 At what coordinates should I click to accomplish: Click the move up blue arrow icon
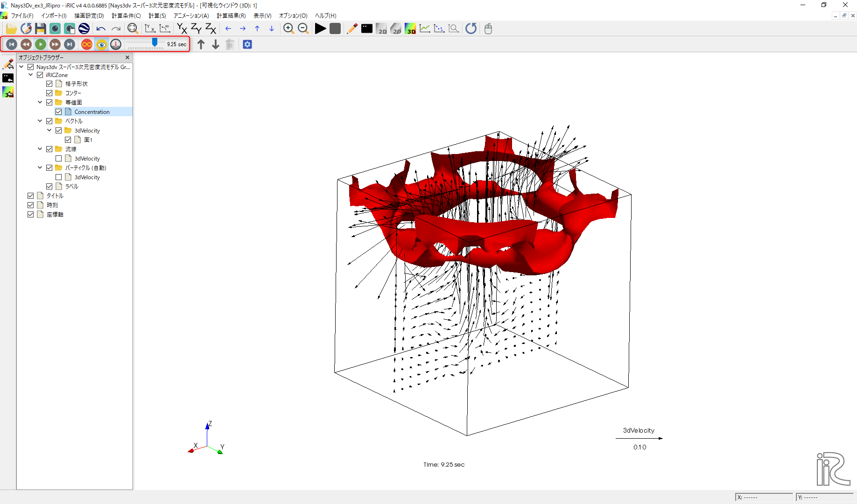(x=257, y=28)
